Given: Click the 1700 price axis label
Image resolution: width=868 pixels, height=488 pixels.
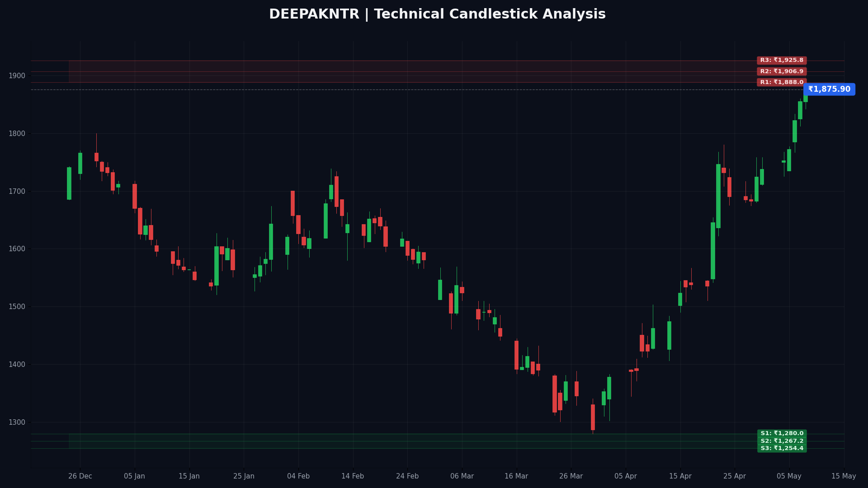Looking at the screenshot, I should pyautogui.click(x=17, y=192).
